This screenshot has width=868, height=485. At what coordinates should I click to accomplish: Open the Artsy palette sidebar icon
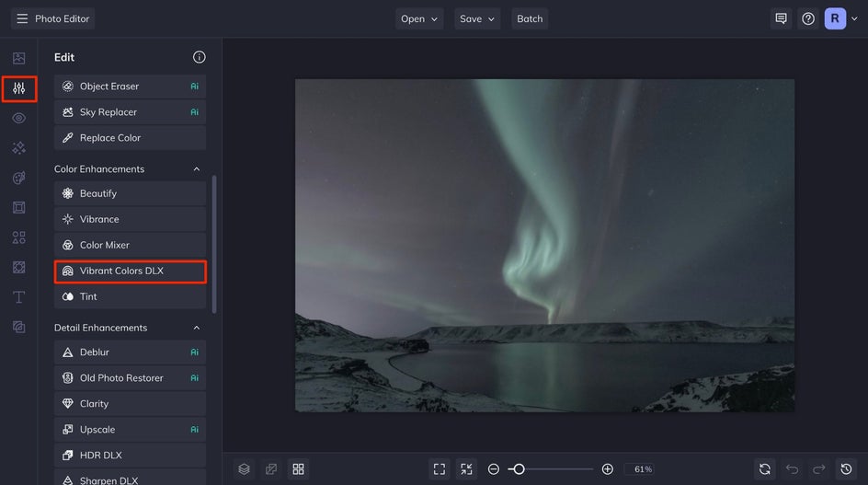pyautogui.click(x=18, y=178)
